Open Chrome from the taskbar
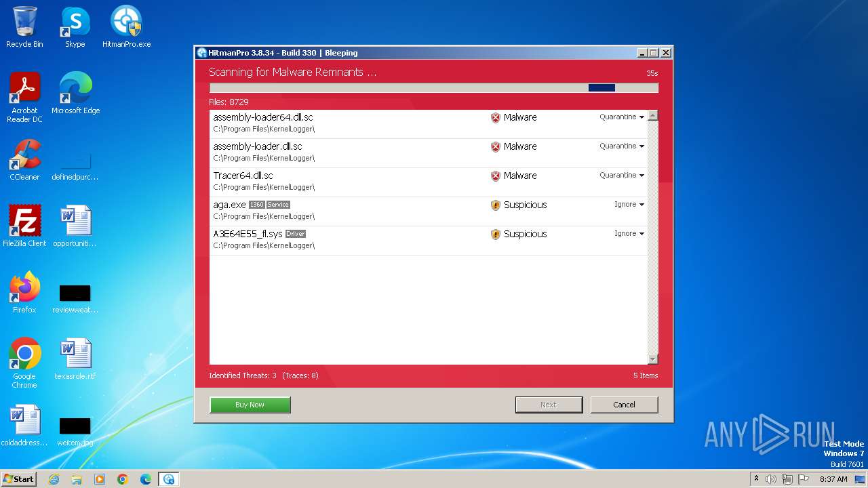The image size is (868, 488). [x=123, y=479]
